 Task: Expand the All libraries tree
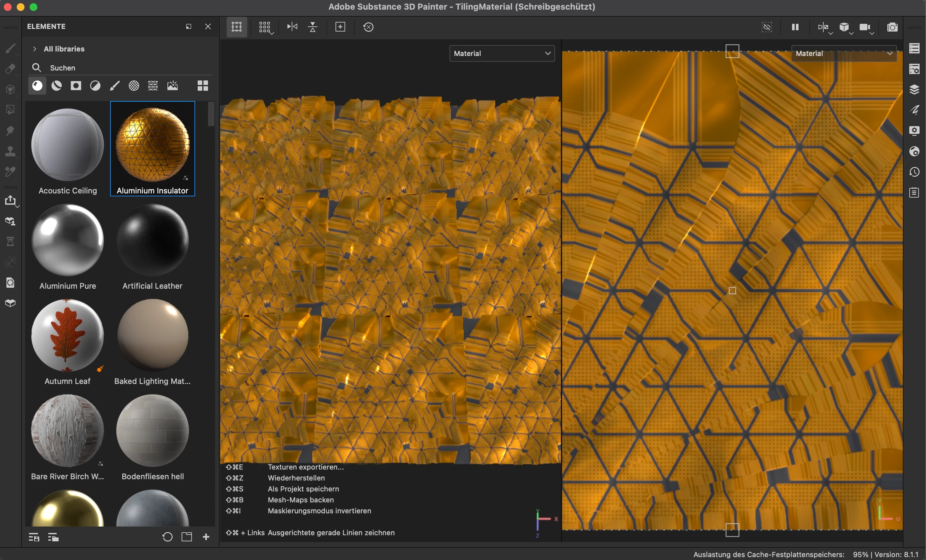coord(34,49)
